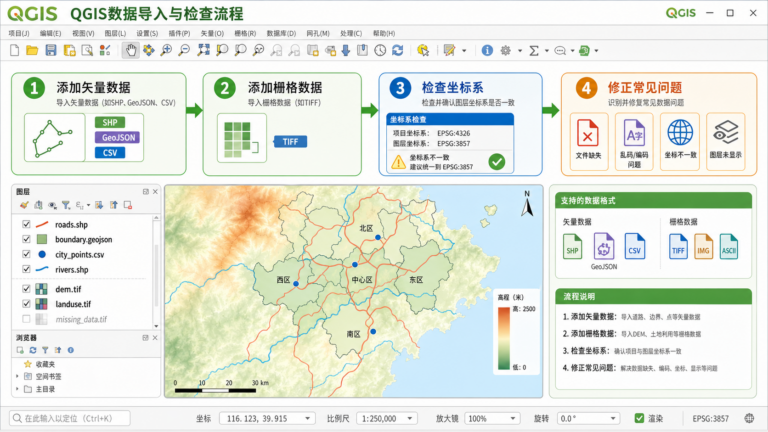768x432 pixels.
Task: Click the 图层未显示 issue card
Action: [x=725, y=142]
